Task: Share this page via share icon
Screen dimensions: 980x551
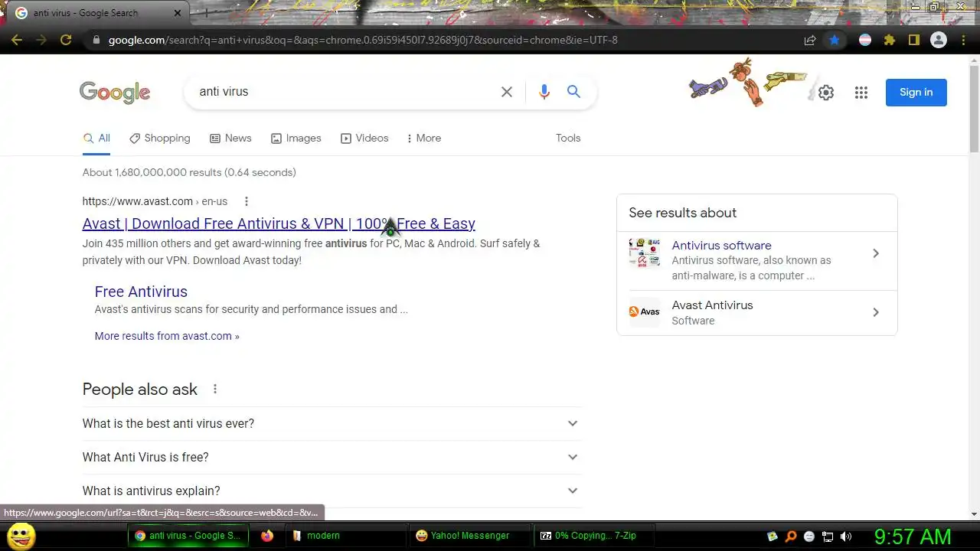Action: 810,40
